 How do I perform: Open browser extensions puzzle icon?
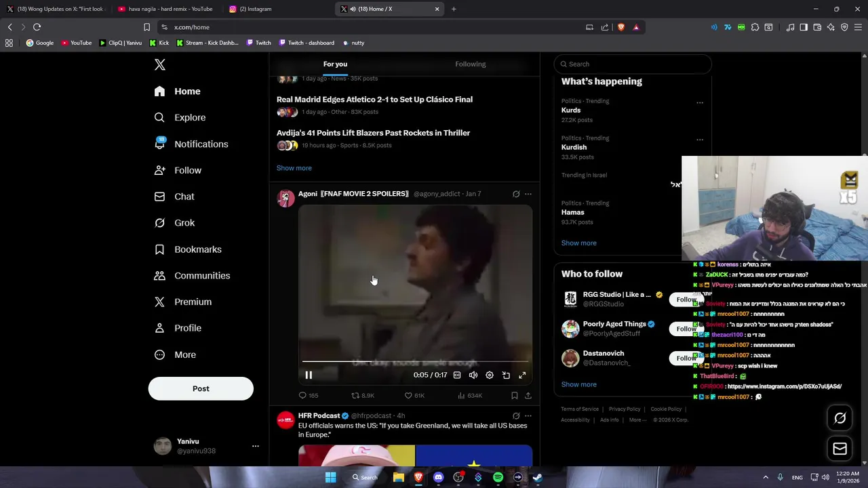click(x=755, y=27)
